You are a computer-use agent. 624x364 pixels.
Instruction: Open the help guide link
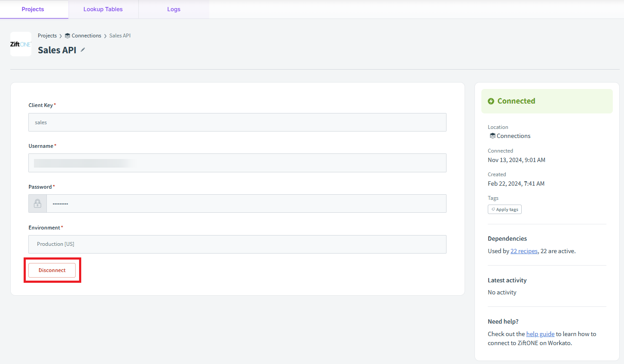pyautogui.click(x=540, y=334)
